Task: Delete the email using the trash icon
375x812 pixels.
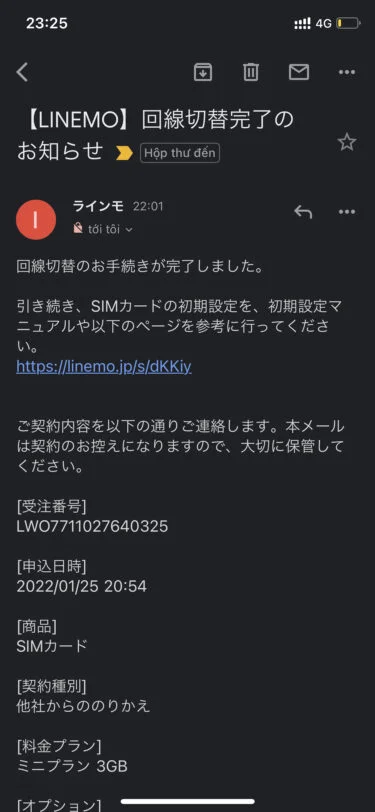Action: tap(251, 72)
